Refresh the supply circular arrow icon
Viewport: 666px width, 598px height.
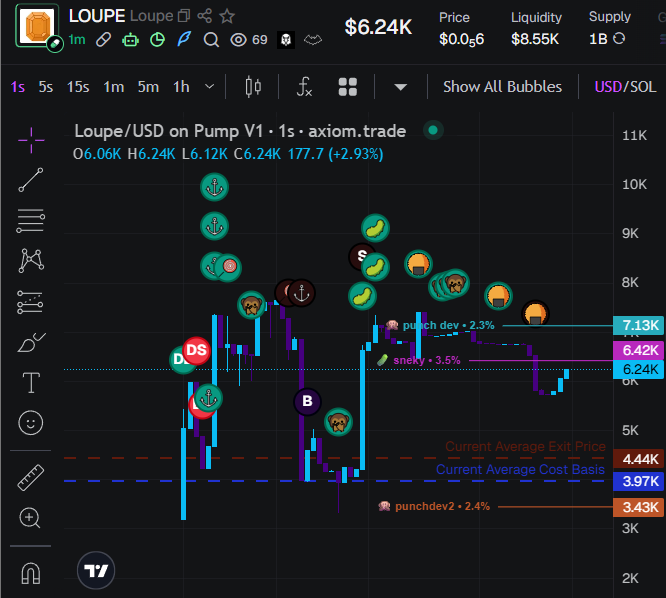point(619,39)
